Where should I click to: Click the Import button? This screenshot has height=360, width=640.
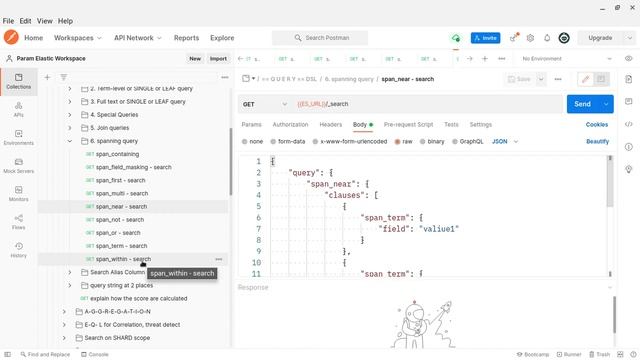pyautogui.click(x=218, y=59)
